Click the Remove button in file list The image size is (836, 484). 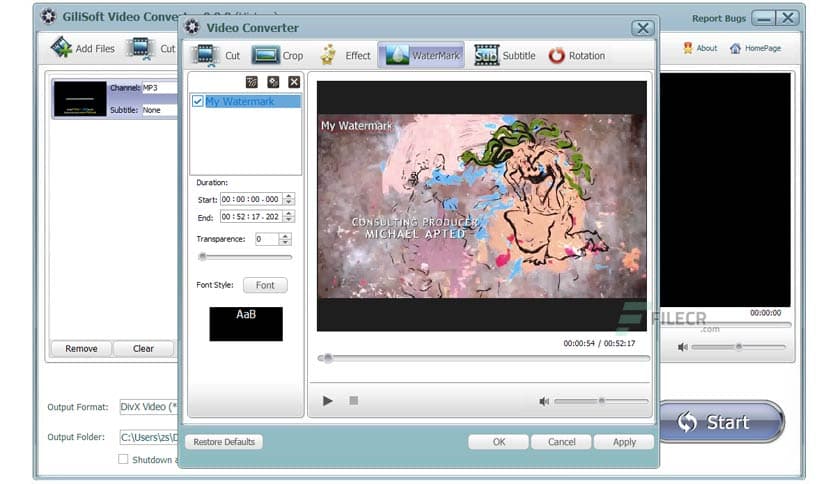point(81,349)
